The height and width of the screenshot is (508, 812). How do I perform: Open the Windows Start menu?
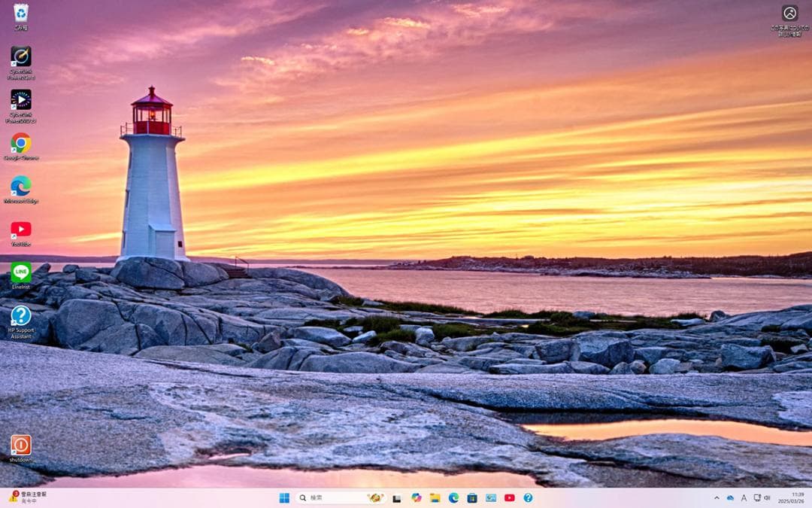[x=284, y=497]
